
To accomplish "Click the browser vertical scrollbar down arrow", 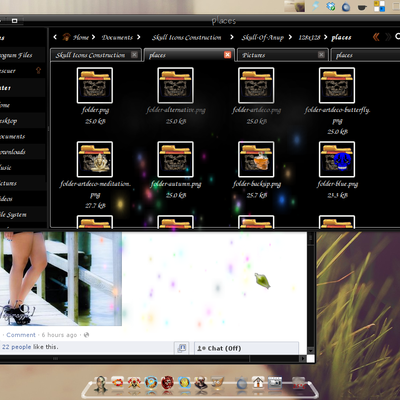I will click(310, 350).
